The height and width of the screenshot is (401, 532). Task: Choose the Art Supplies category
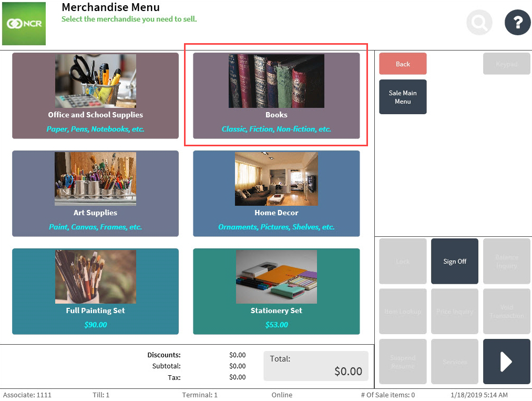coord(95,193)
